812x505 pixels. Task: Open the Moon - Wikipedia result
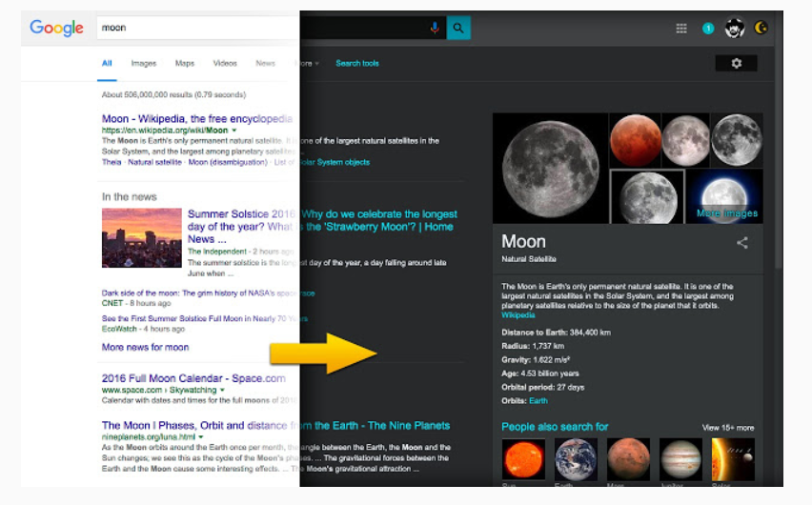[197, 118]
